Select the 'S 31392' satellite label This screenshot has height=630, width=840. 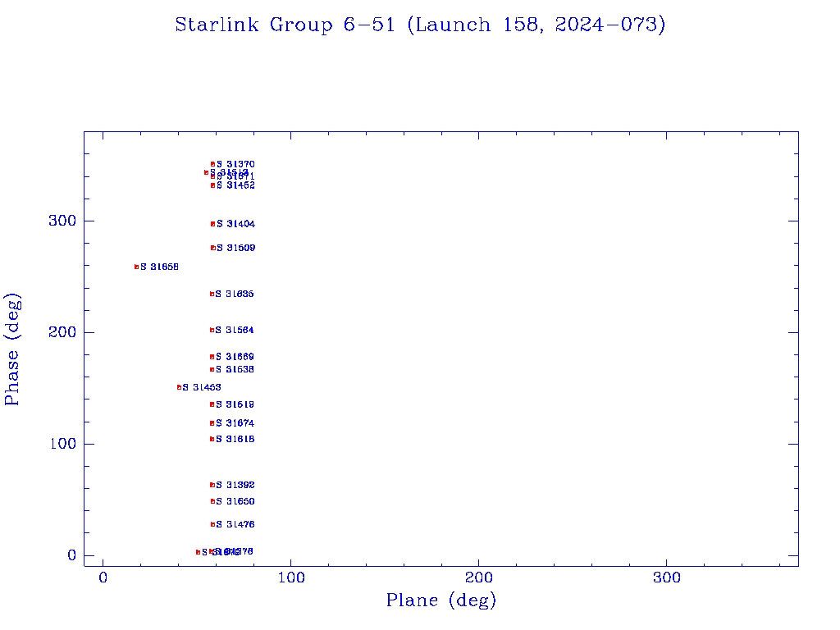coord(235,485)
